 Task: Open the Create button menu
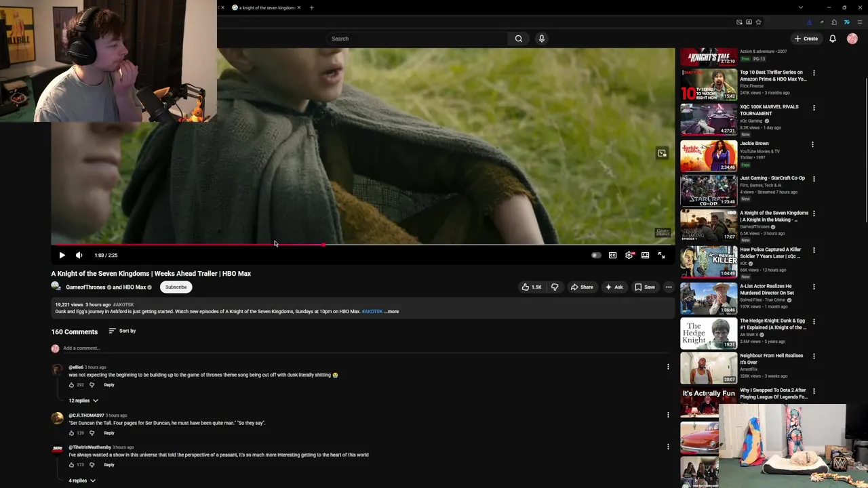click(x=806, y=39)
